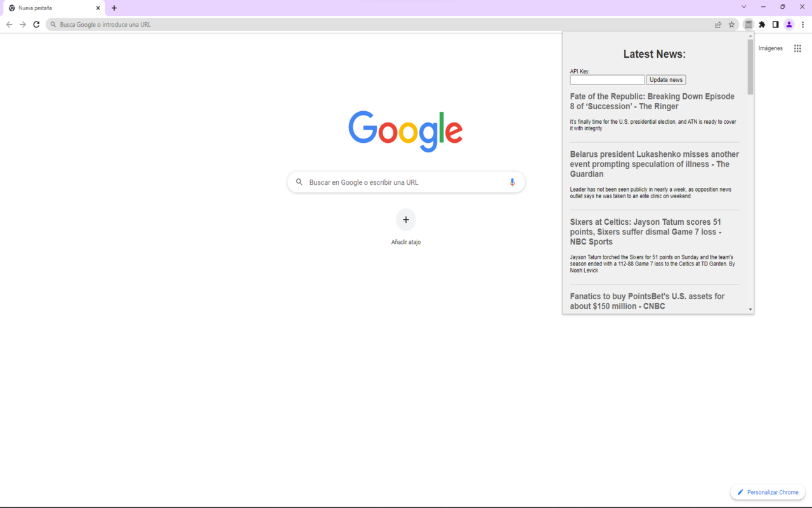This screenshot has width=812, height=508.
Task: Click the browser forward arrow
Action: click(23, 25)
